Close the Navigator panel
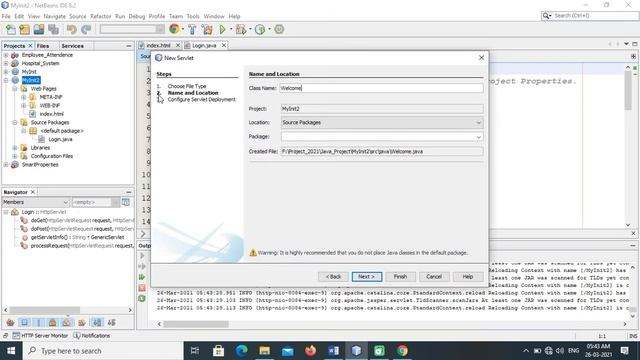 33,192
